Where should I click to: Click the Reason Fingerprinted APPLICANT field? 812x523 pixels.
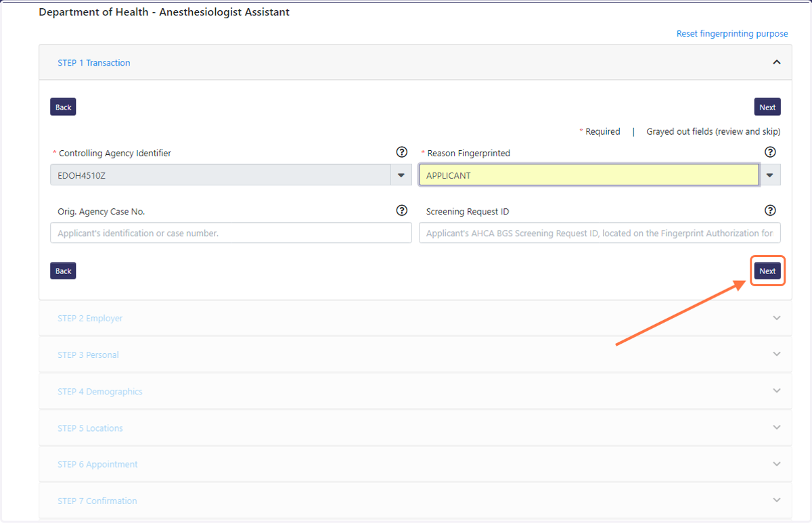click(589, 175)
